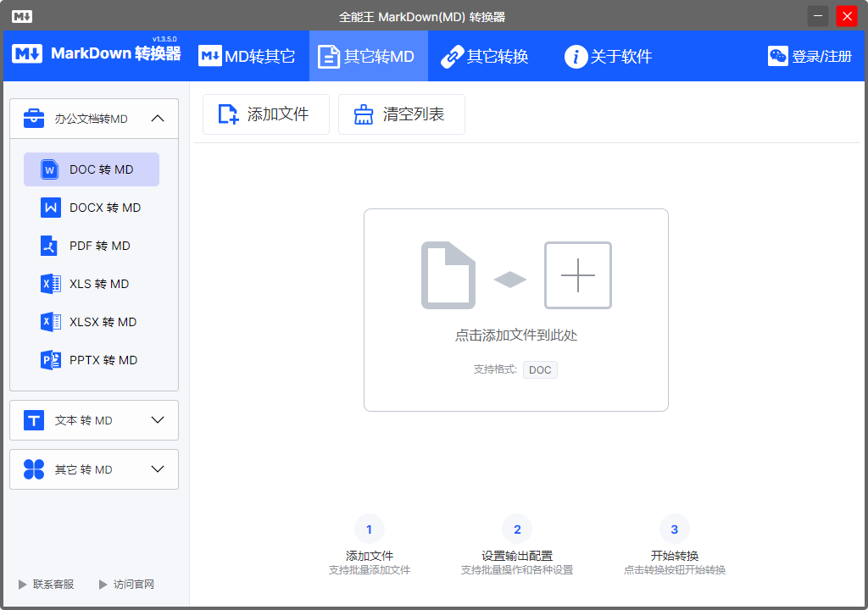Click the document icon of 其它转MD tab
The image size is (868, 610).
[329, 57]
